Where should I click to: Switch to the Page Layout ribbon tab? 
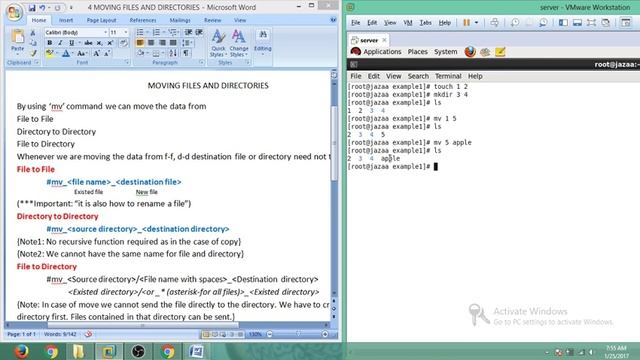pos(101,20)
